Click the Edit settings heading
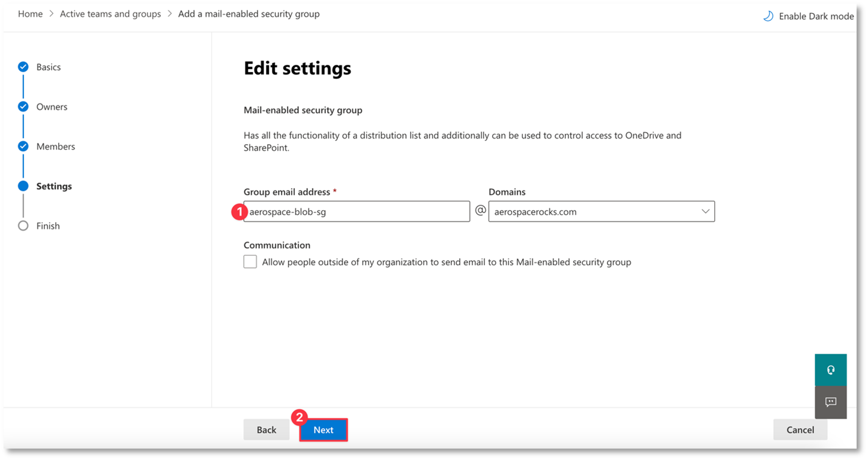The width and height of the screenshot is (868, 460). [298, 68]
